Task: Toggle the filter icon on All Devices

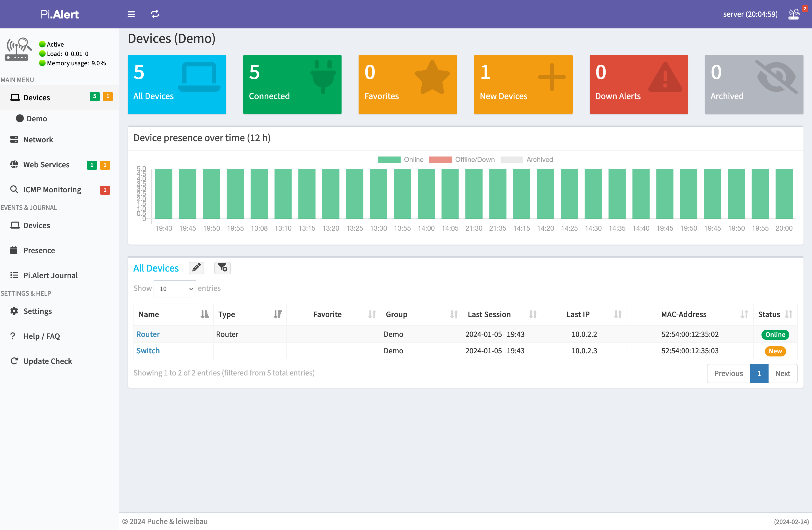Action: [x=223, y=268]
